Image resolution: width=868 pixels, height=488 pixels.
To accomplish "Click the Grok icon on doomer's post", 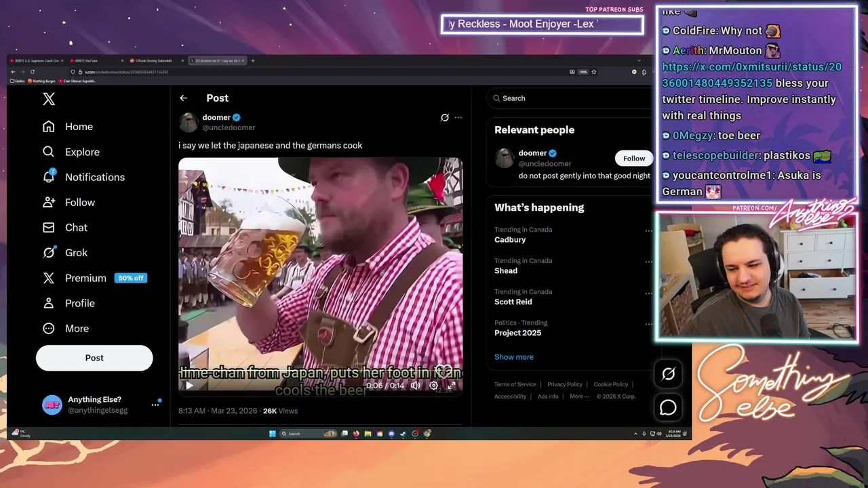I will point(445,117).
